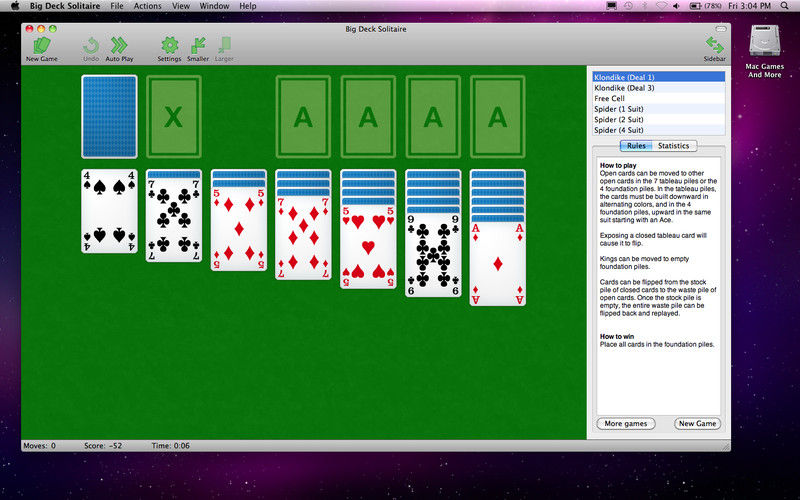Open the Actions menu
The height and width of the screenshot is (500, 800).
point(147,6)
